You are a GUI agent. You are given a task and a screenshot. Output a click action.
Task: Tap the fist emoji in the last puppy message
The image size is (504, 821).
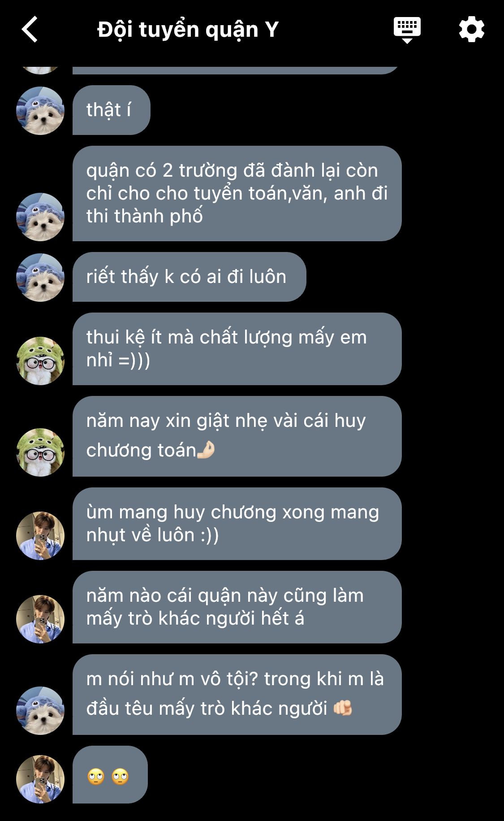(x=343, y=708)
